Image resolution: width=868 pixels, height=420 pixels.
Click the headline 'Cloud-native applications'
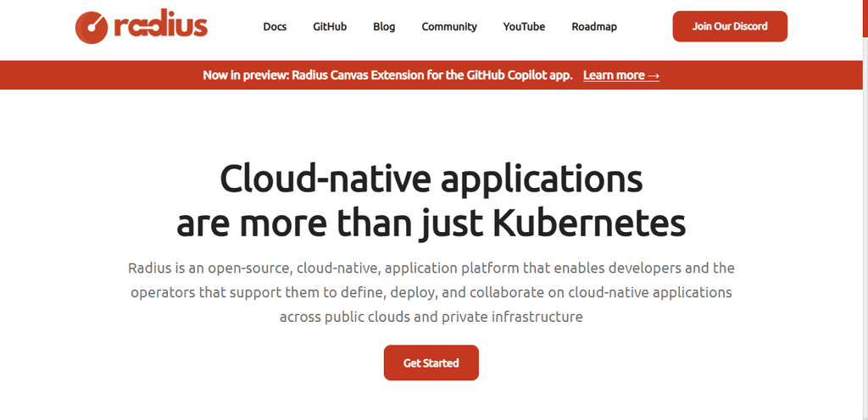(x=431, y=179)
